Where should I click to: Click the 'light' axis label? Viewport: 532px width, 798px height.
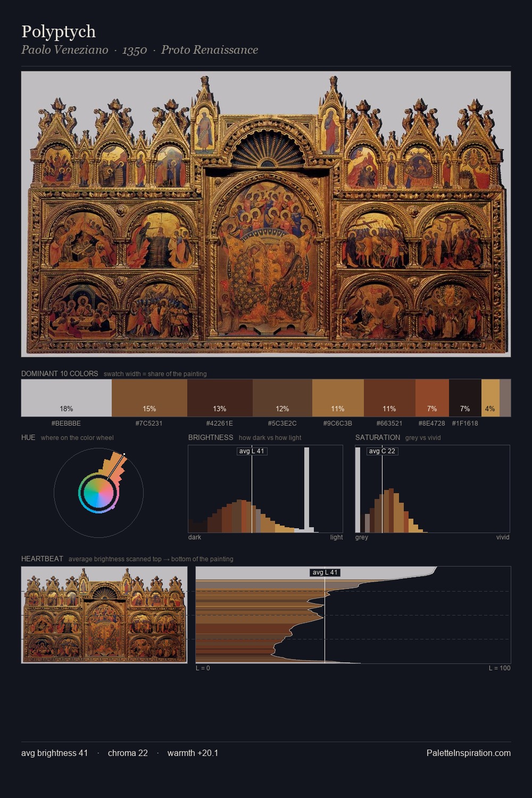coord(336,537)
